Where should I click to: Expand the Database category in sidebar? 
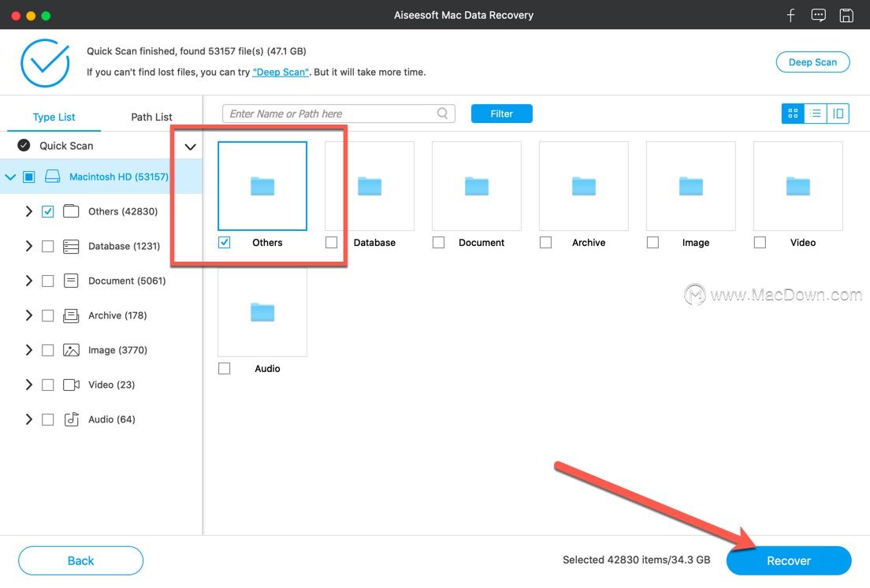pyautogui.click(x=29, y=246)
